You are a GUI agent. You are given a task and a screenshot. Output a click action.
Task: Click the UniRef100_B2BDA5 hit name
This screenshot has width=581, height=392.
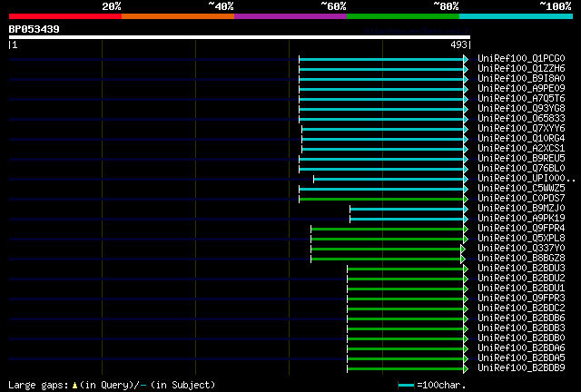[521, 358]
